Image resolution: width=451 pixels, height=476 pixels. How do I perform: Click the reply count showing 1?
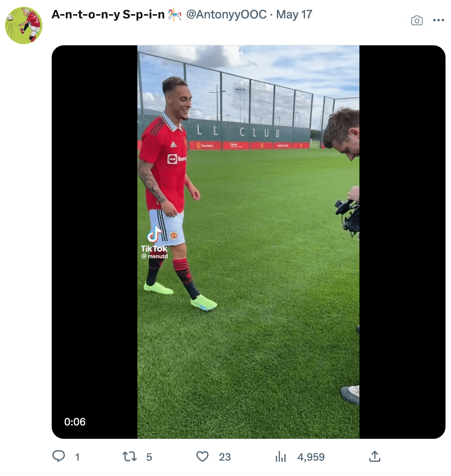[x=77, y=457]
